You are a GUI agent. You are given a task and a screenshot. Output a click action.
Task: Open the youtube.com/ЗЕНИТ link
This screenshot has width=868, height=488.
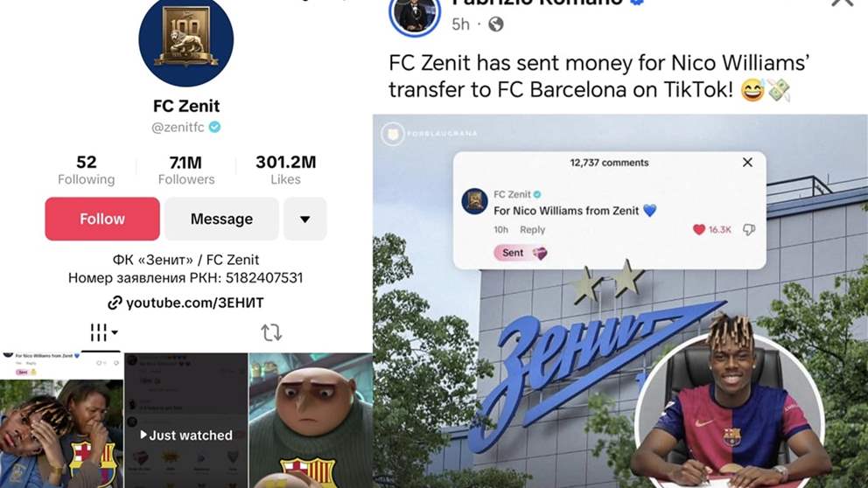point(195,303)
